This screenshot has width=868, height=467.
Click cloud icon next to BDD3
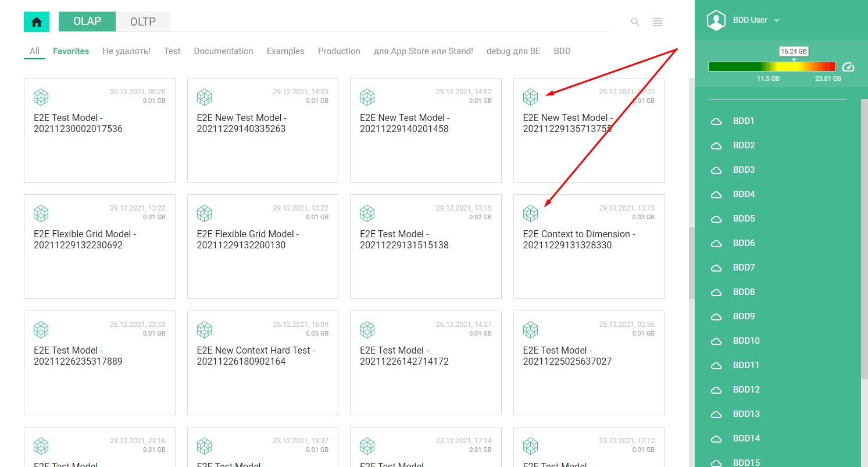[x=716, y=170]
